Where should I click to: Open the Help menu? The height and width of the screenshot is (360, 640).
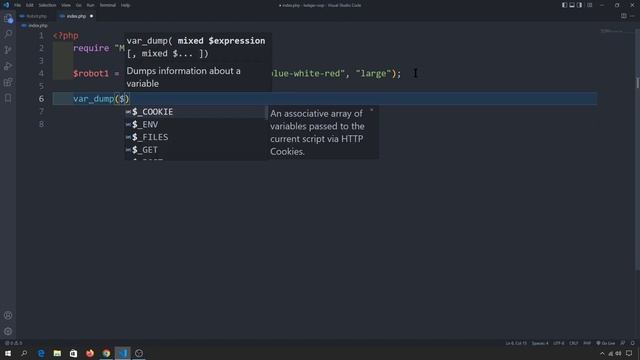(x=125, y=5)
